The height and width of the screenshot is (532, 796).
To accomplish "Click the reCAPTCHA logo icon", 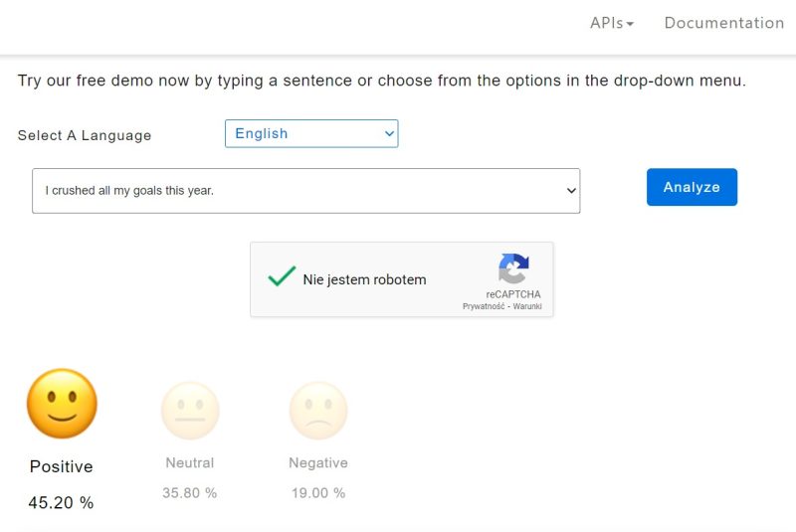I will point(513,269).
